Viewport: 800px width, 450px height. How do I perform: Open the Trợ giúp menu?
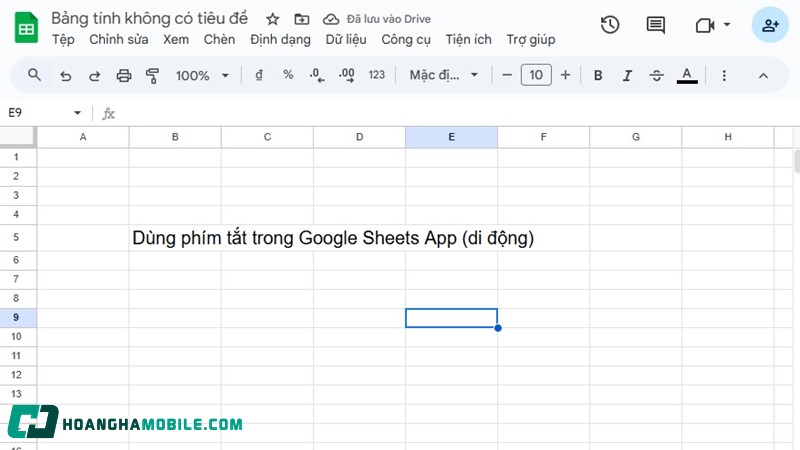[x=531, y=40]
